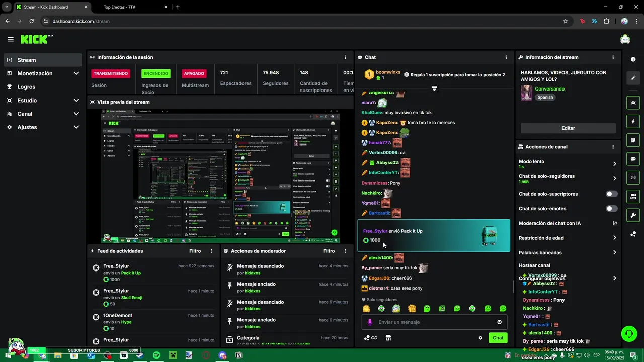Click Free_Stylur Pack It Up gift banner

pos(434,236)
